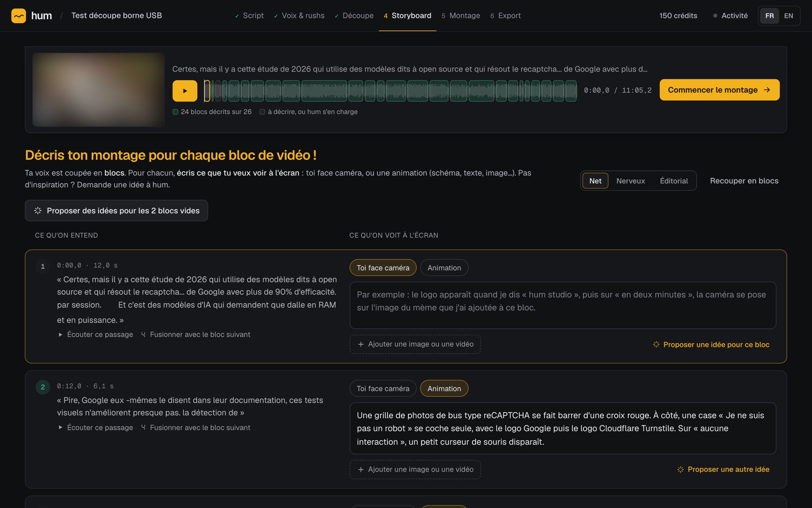Go to the Découpe step
Viewport: 812px width, 508px height.
[354, 15]
